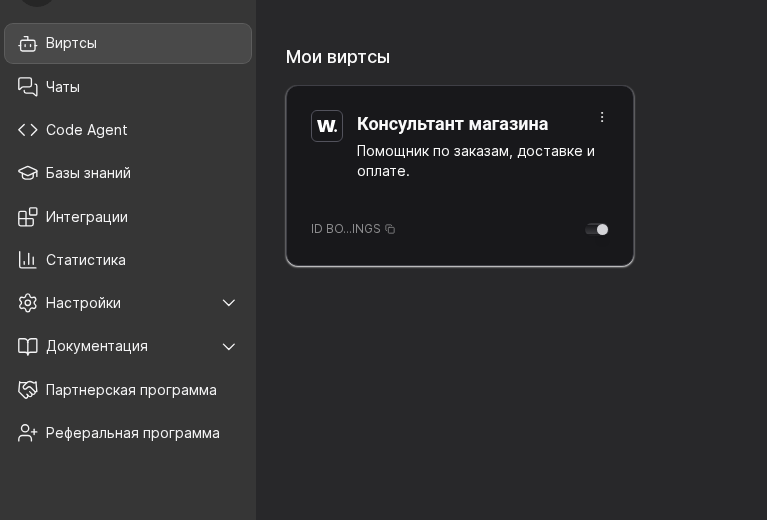This screenshot has width=767, height=520.
Task: Click the gear icon beside Настройки
Action: pyautogui.click(x=27, y=303)
